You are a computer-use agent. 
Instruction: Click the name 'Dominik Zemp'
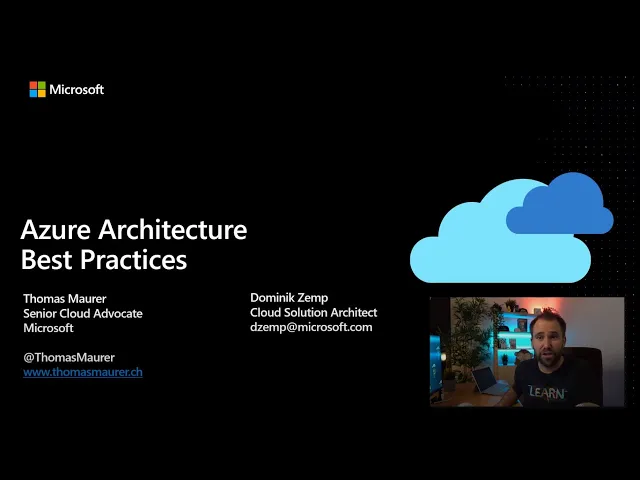pyautogui.click(x=289, y=298)
